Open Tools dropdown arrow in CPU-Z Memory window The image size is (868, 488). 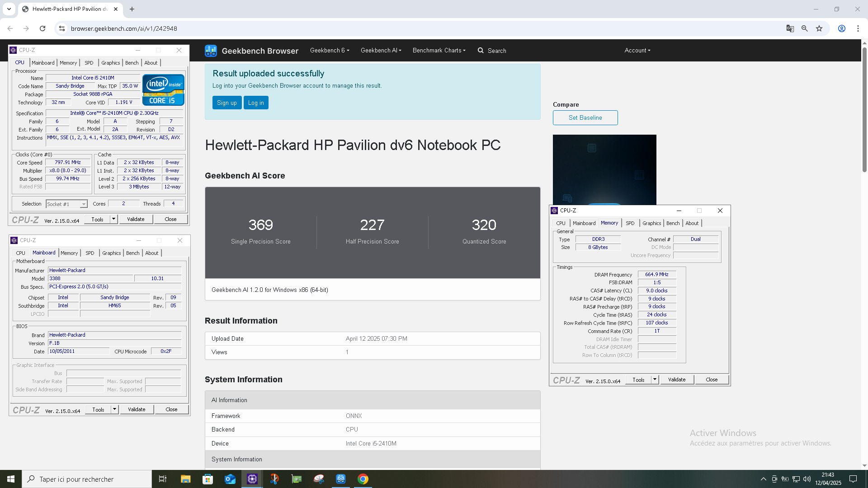point(655,380)
